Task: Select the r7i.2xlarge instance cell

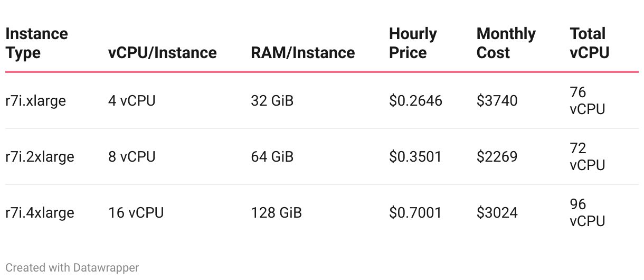Action: (x=40, y=157)
